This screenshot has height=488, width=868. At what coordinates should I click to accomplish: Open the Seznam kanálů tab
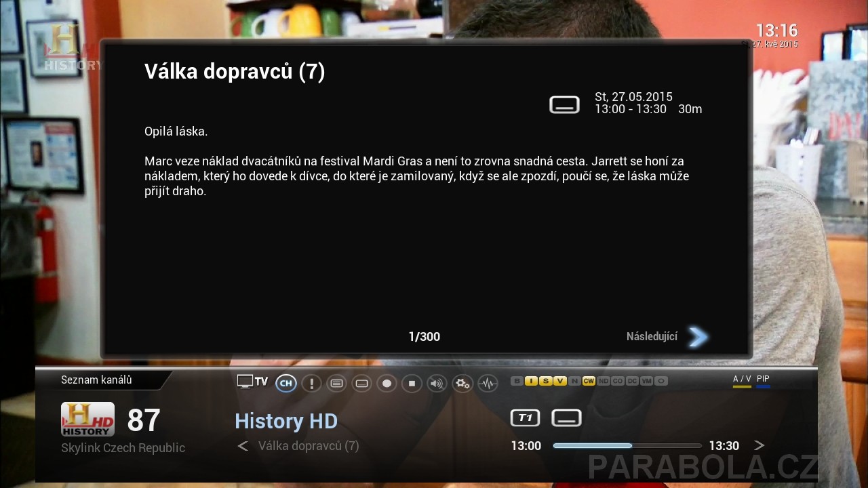tap(96, 380)
